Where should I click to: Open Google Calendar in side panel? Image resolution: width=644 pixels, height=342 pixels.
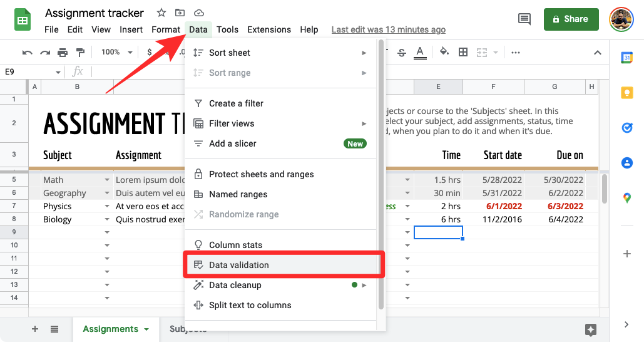(x=626, y=58)
